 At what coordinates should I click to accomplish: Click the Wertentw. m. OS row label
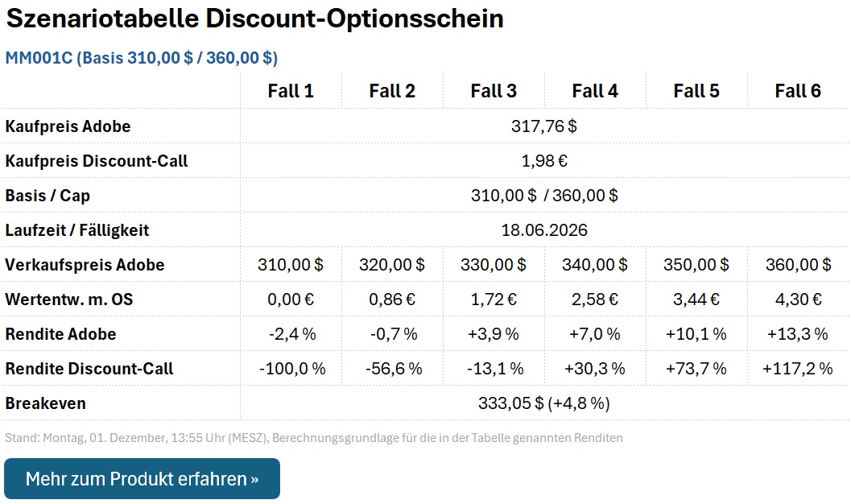pyautogui.click(x=69, y=299)
